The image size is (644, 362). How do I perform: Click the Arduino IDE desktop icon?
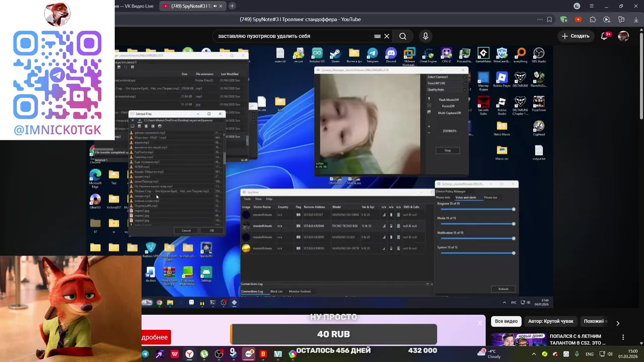pyautogui.click(x=317, y=55)
